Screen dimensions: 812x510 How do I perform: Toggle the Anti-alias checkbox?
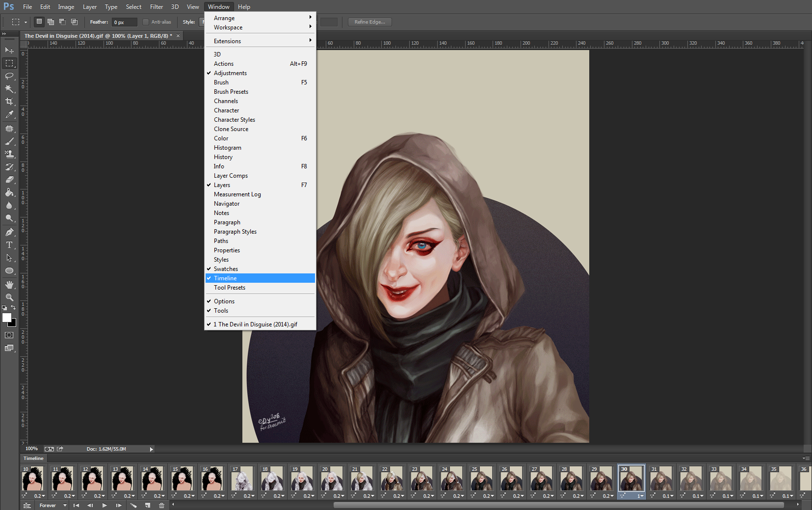pyautogui.click(x=146, y=22)
